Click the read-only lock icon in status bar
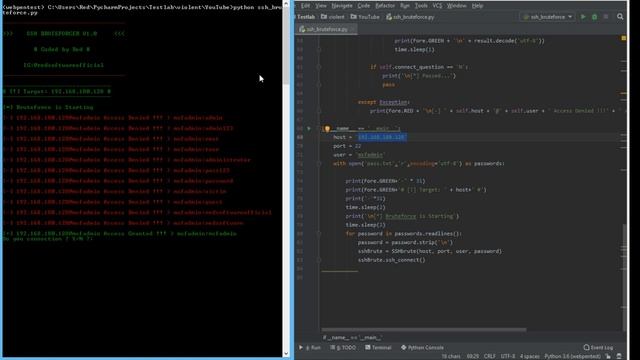640x360 pixels. (x=608, y=356)
